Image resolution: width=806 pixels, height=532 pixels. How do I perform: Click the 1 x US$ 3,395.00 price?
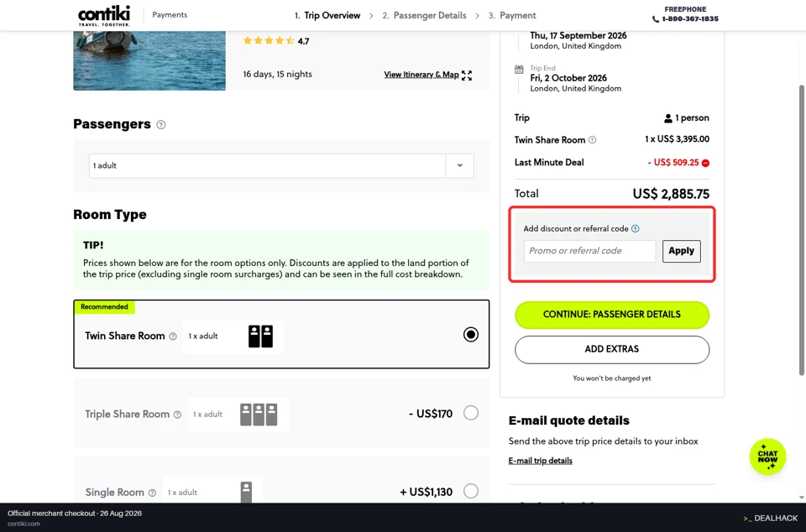677,139
